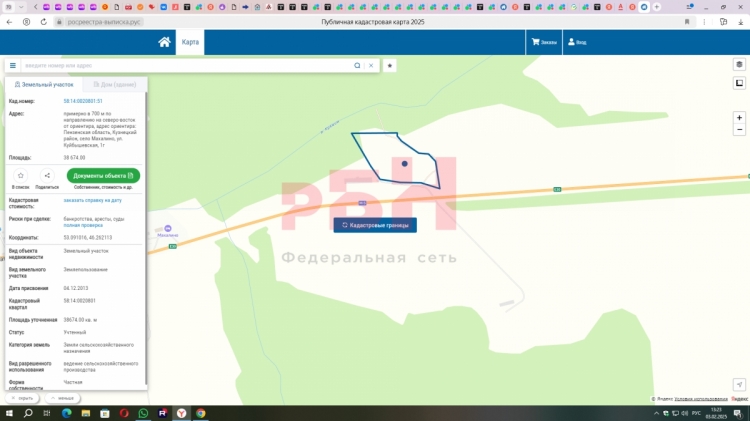Click inside the number or address search field
This screenshot has width=750, height=421.
click(x=185, y=65)
